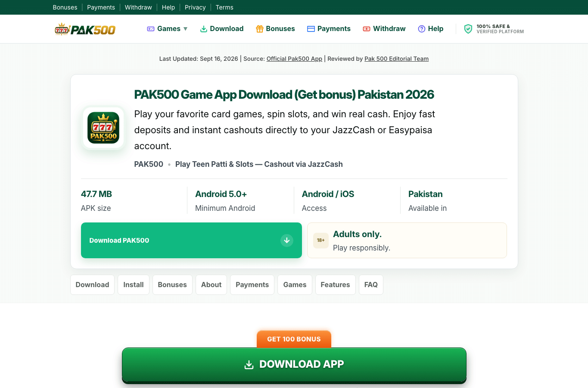Open the Privacy link in the top bar
This screenshot has height=388, width=588.
[x=195, y=7]
